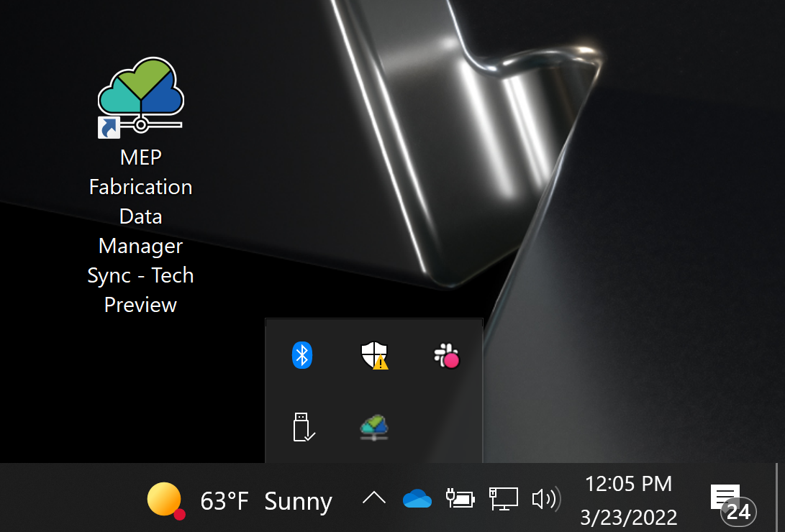This screenshot has width=785, height=532.
Task: Click the 12:05 PM clock
Action: pyautogui.click(x=628, y=484)
